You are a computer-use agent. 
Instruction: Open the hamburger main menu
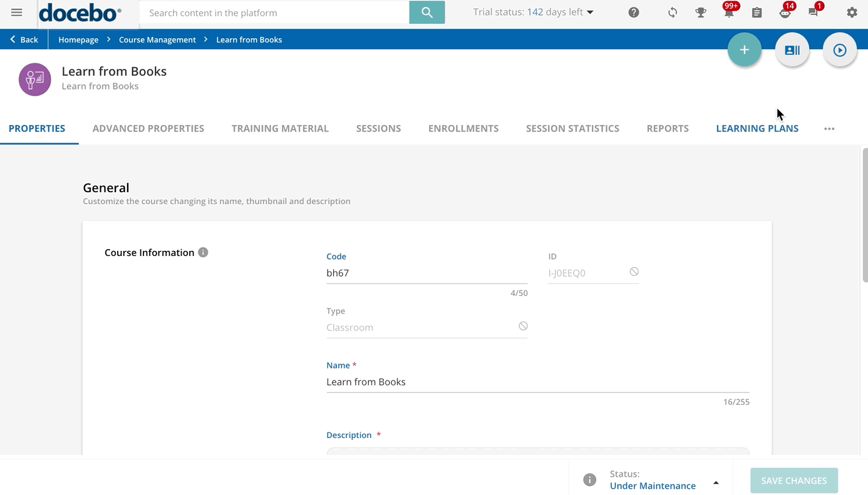(x=17, y=13)
